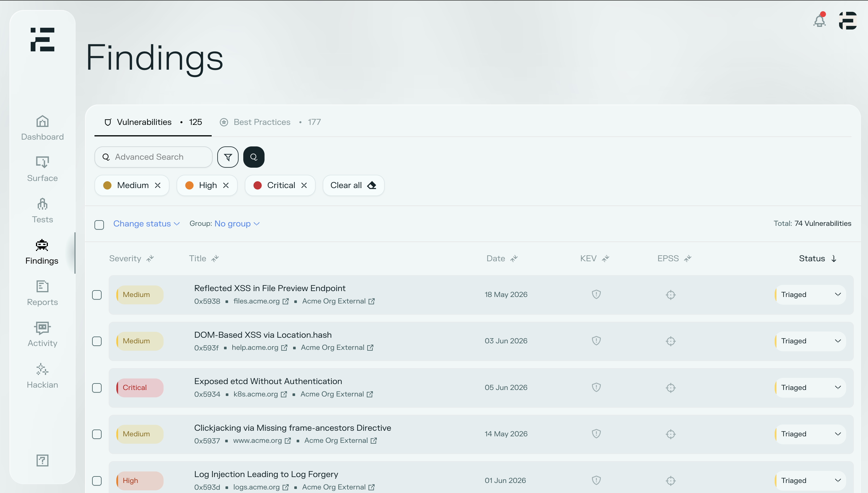868x493 pixels.
Task: Open status dropdown for Reflected XSS row
Action: 810,295
